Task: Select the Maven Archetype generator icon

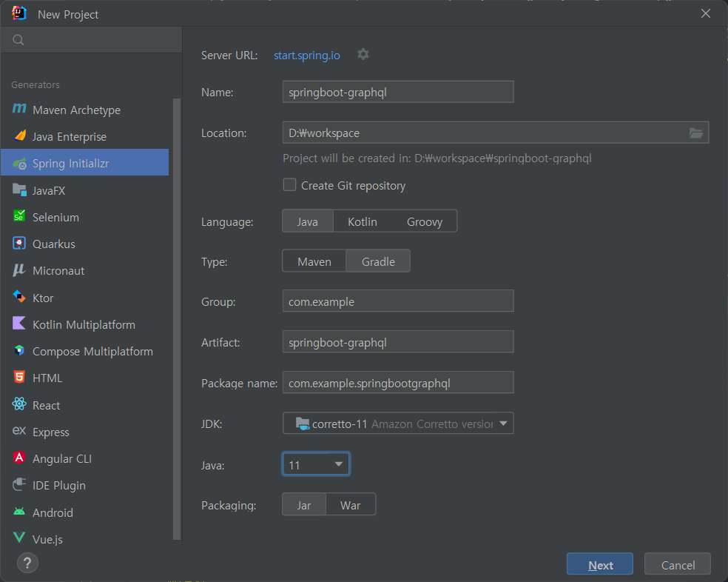Action: pos(19,109)
